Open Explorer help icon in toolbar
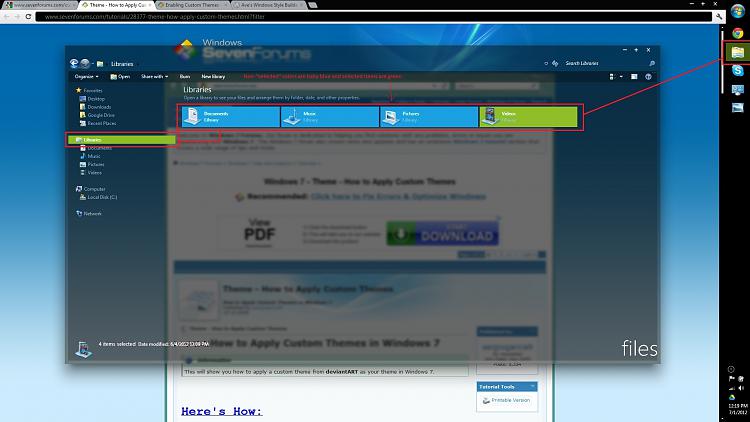Viewport: 750px width, 422px height. coord(648,77)
